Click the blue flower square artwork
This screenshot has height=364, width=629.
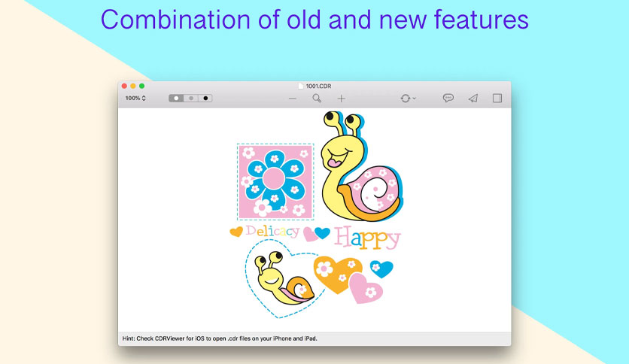275,181
